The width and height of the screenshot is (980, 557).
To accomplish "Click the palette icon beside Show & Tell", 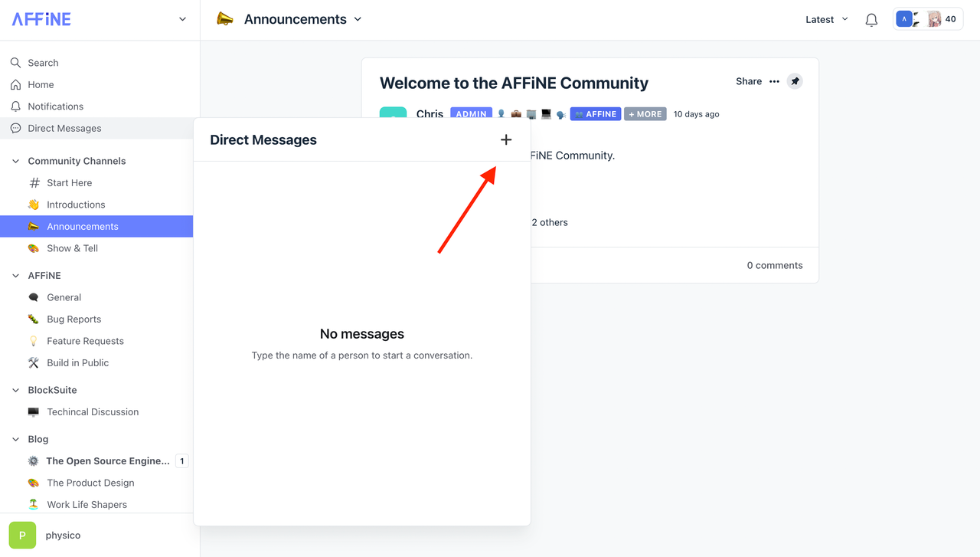I will click(x=34, y=248).
